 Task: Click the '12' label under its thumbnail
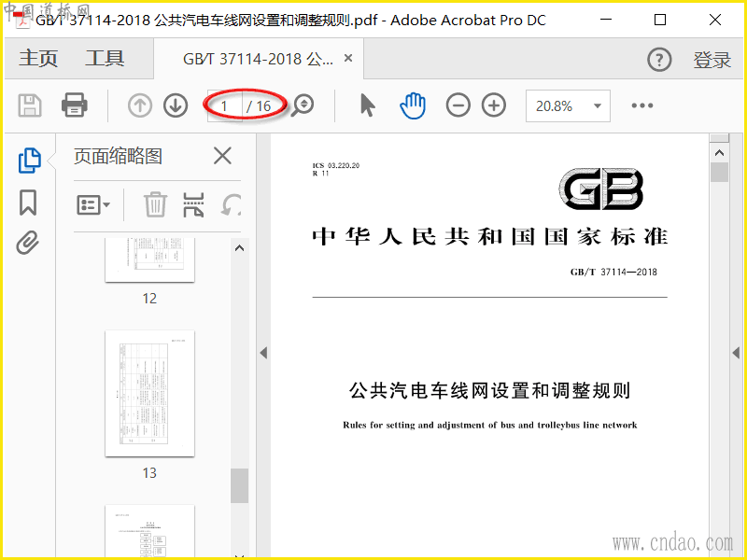[x=149, y=299]
